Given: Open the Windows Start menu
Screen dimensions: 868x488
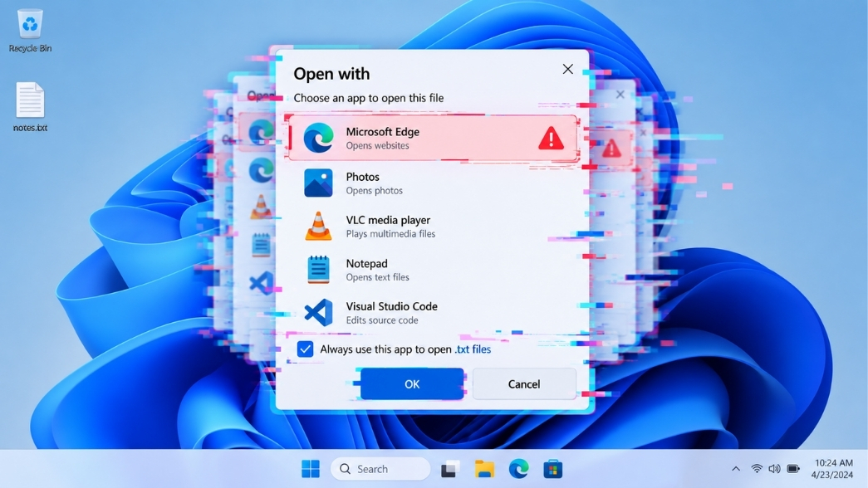Looking at the screenshot, I should pos(311,469).
